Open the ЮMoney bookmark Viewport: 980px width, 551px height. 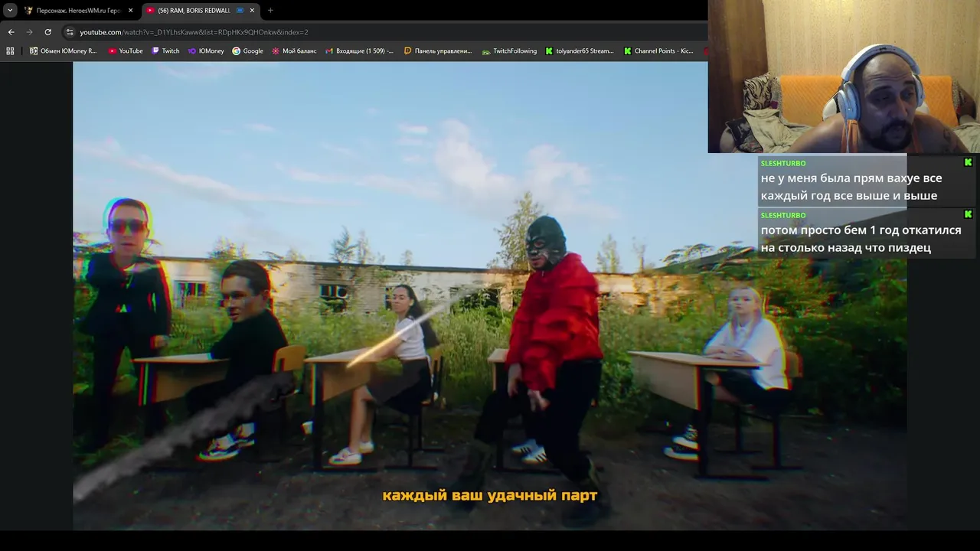click(x=206, y=51)
